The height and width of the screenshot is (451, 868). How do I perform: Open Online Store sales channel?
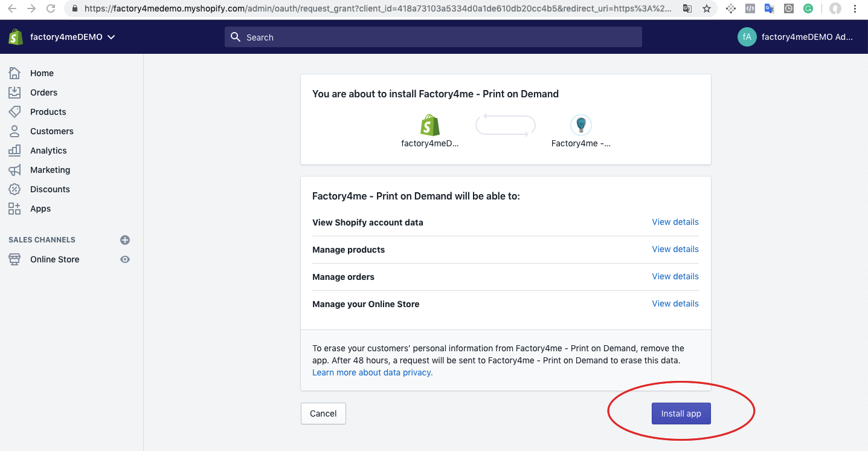click(54, 259)
